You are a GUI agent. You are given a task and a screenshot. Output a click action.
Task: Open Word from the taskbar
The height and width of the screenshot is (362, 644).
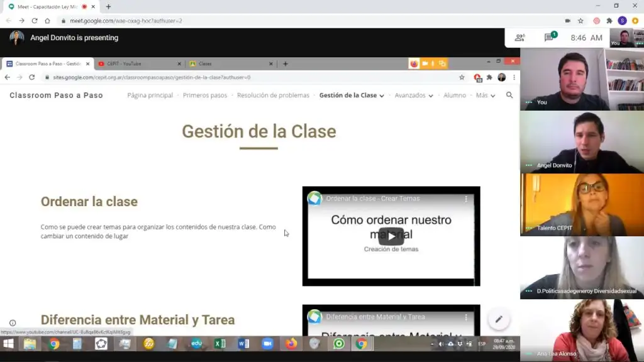coord(243,344)
